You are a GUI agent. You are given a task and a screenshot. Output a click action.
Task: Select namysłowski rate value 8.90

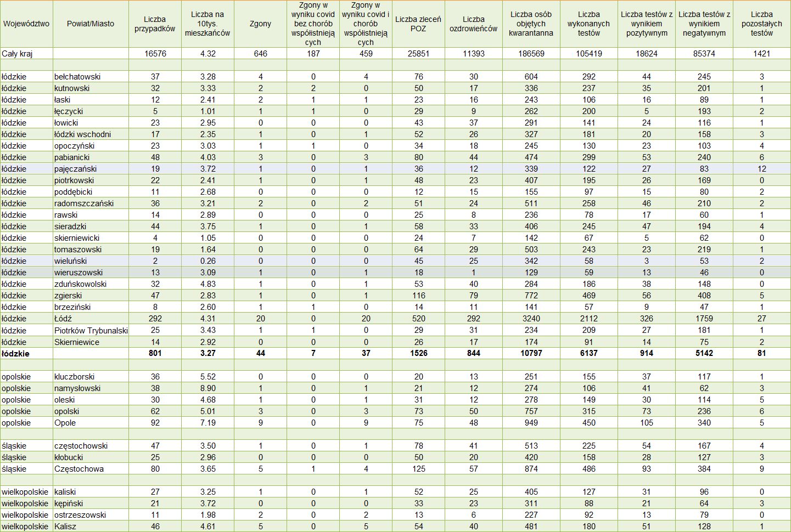[x=207, y=388]
